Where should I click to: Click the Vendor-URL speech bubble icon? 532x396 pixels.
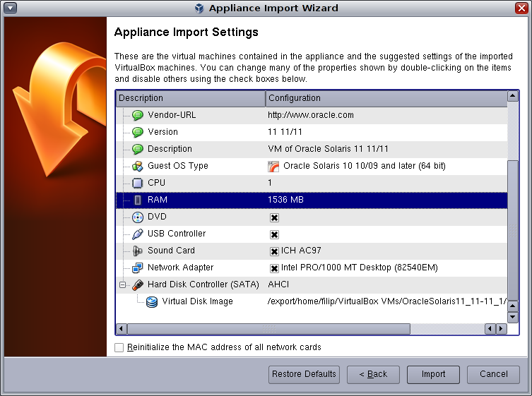point(137,115)
